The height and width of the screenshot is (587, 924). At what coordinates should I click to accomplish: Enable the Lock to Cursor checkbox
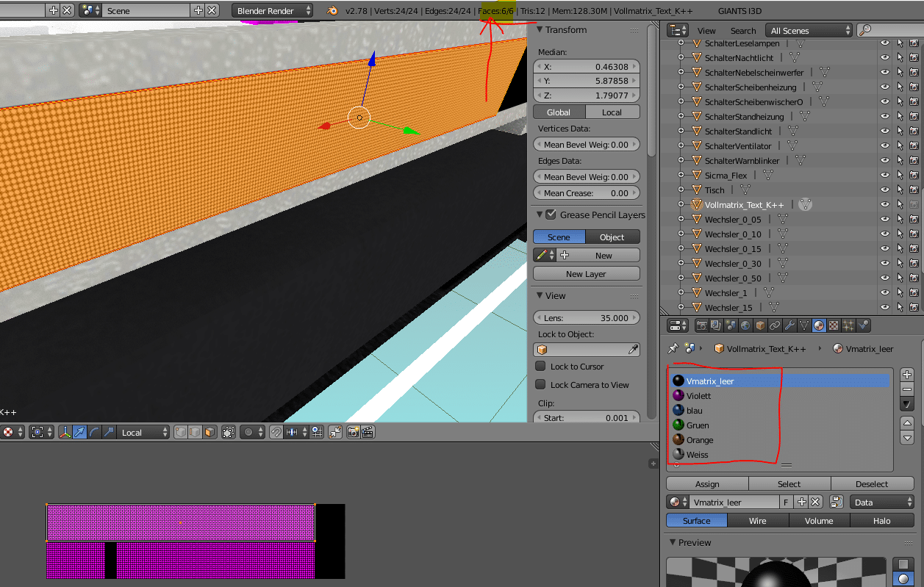[x=540, y=367]
